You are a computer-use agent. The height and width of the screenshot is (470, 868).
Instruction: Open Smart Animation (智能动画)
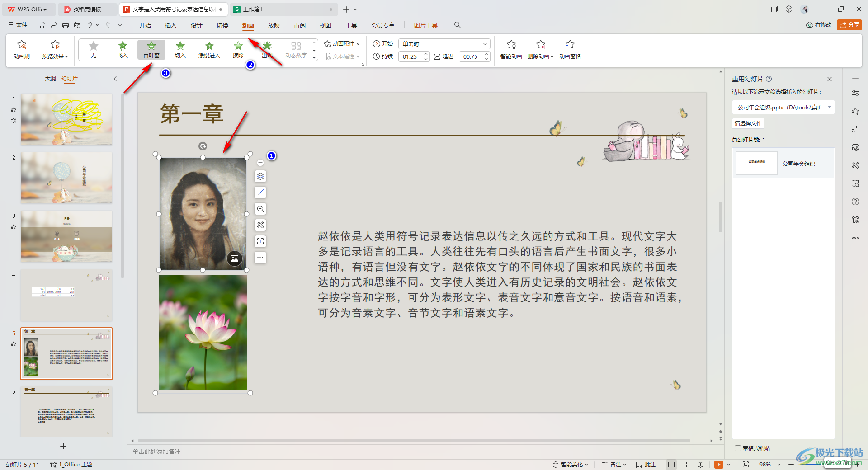[511, 49]
